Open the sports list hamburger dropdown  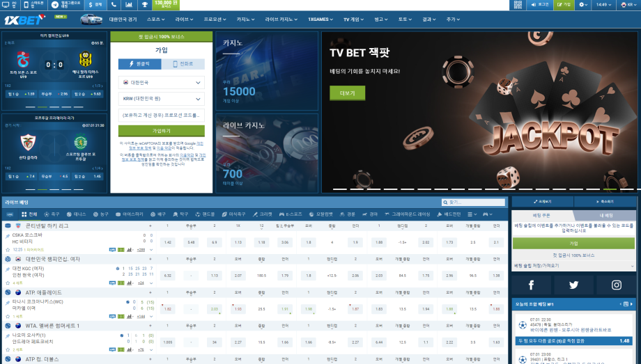point(472,214)
